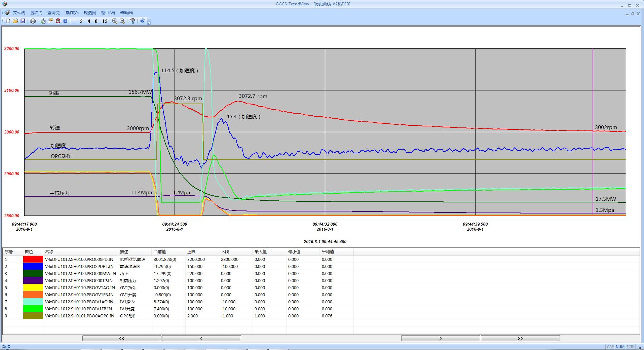Click olive swatch for OPC动作
644x350 pixels.
click(x=33, y=316)
